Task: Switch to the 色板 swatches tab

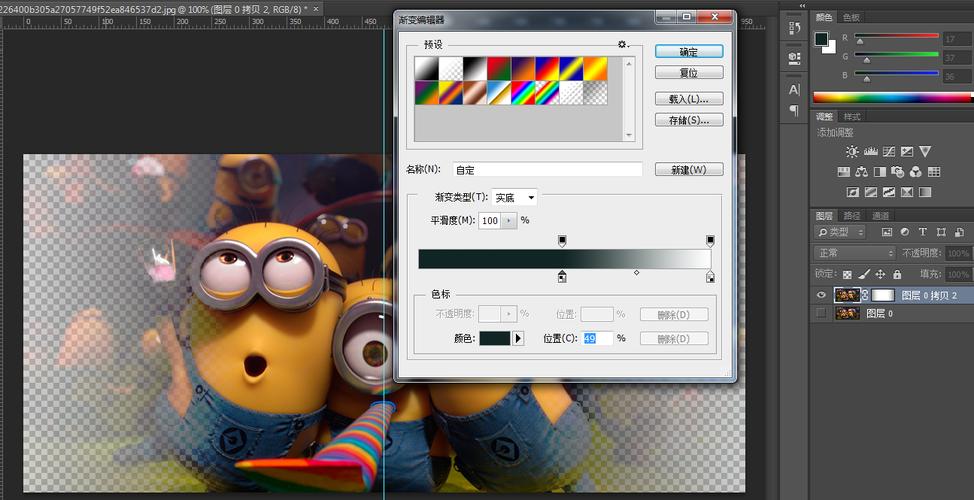Action: (851, 17)
